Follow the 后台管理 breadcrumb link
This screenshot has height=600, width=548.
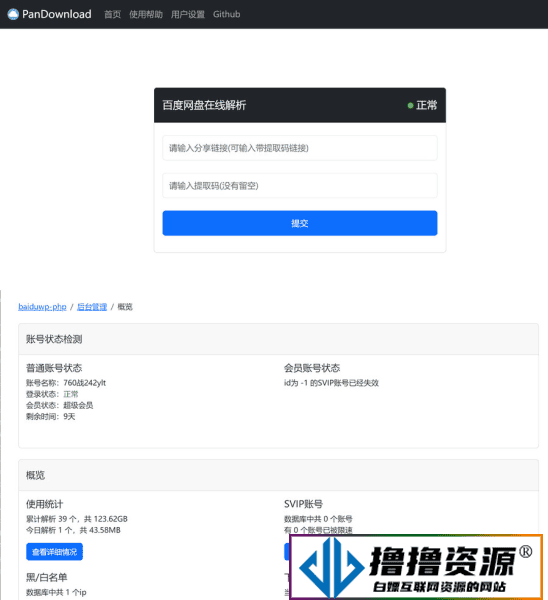coord(92,307)
